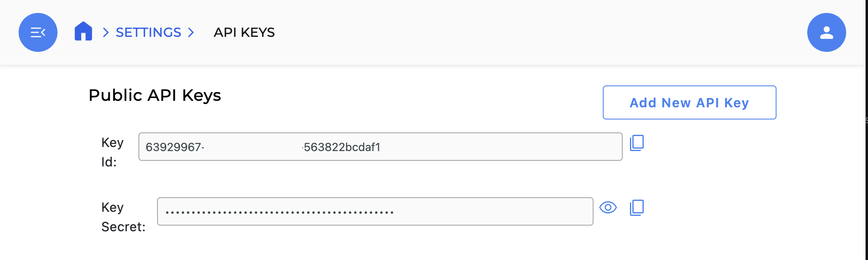Collapse the sidebar menu with the round button

coord(38,32)
